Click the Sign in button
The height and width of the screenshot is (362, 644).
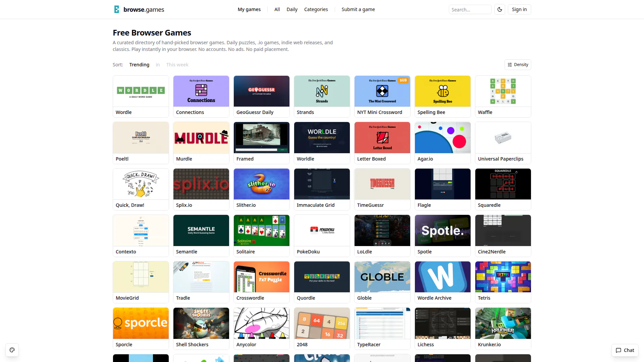click(x=519, y=9)
